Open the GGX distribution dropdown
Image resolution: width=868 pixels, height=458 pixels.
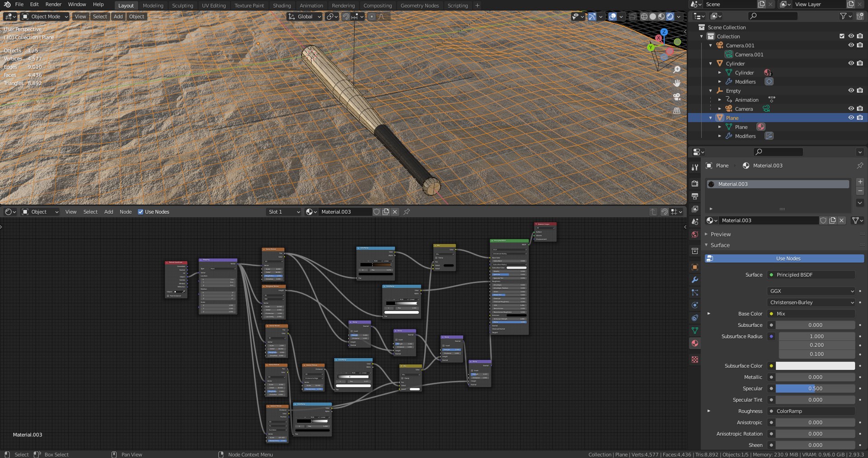click(x=811, y=291)
